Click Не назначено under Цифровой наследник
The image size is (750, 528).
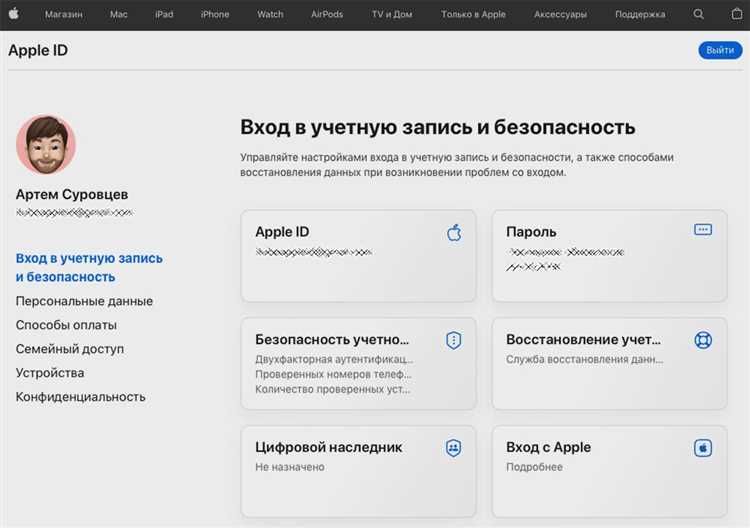pyautogui.click(x=290, y=467)
